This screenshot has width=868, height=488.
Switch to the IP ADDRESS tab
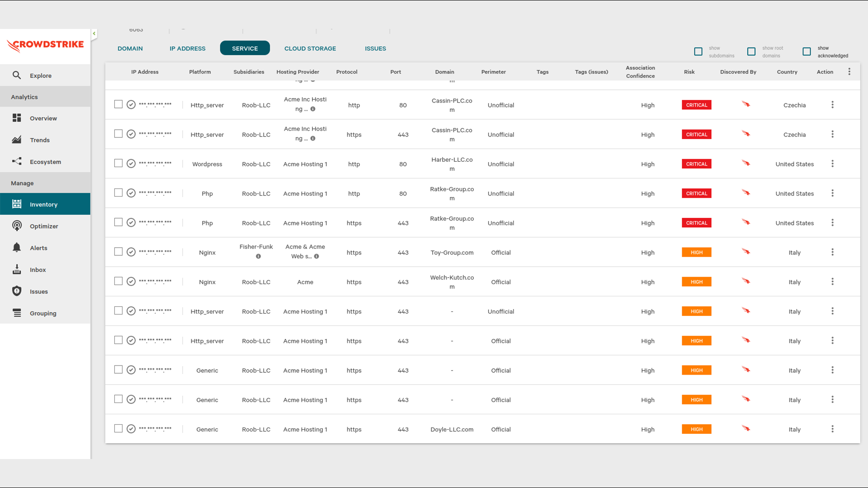click(188, 48)
